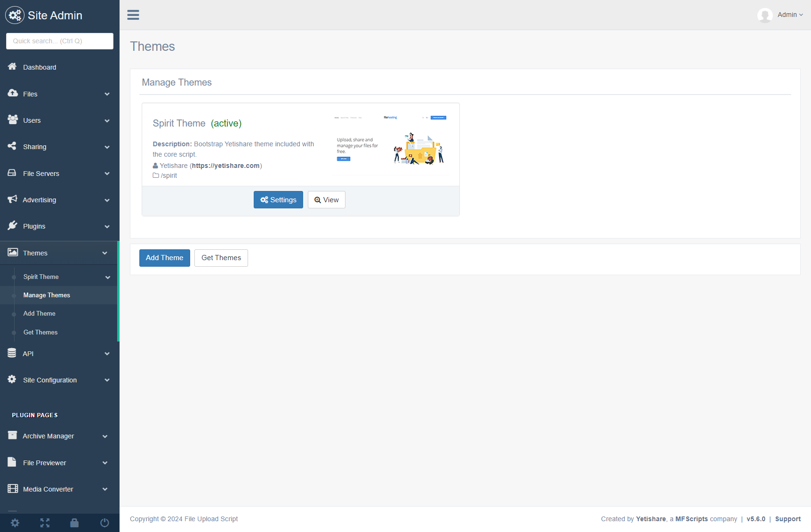Open the Admin account dropdown
811x532 pixels.
pyautogui.click(x=790, y=15)
